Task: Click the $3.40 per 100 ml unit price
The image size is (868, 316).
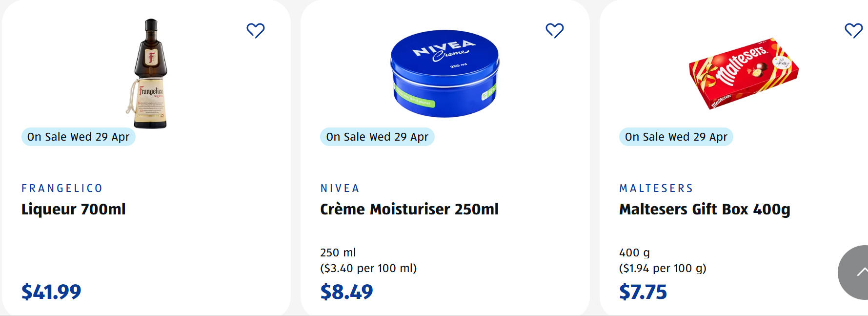Action: click(x=368, y=268)
